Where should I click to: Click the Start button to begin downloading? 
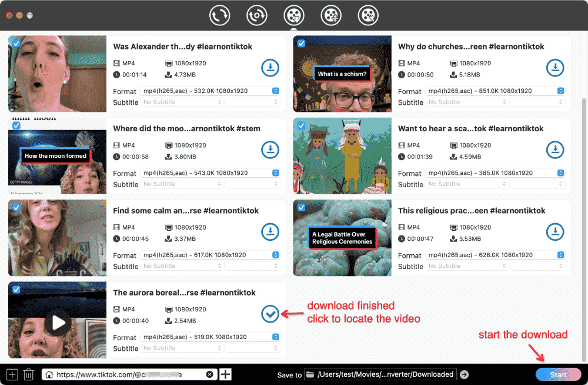pos(558,374)
